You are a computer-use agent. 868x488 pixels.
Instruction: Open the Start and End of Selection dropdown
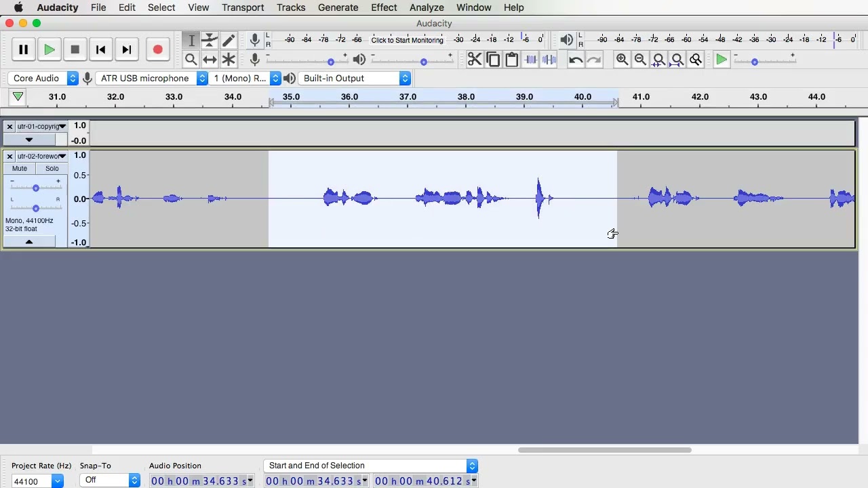tap(370, 466)
